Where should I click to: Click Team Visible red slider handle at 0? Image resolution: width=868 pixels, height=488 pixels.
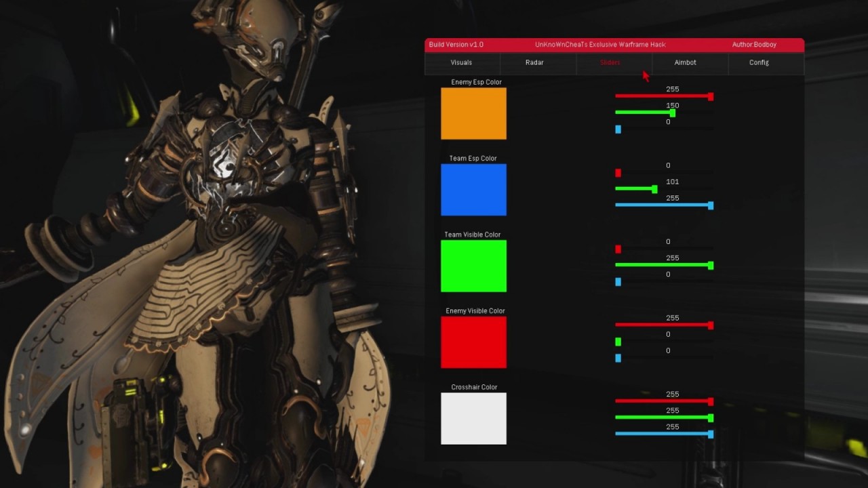pos(618,249)
